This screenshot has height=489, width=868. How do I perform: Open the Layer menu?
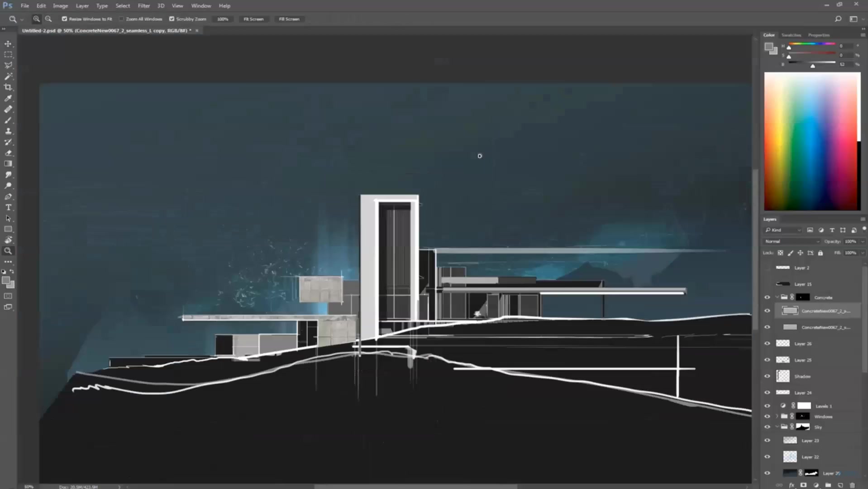(x=82, y=6)
